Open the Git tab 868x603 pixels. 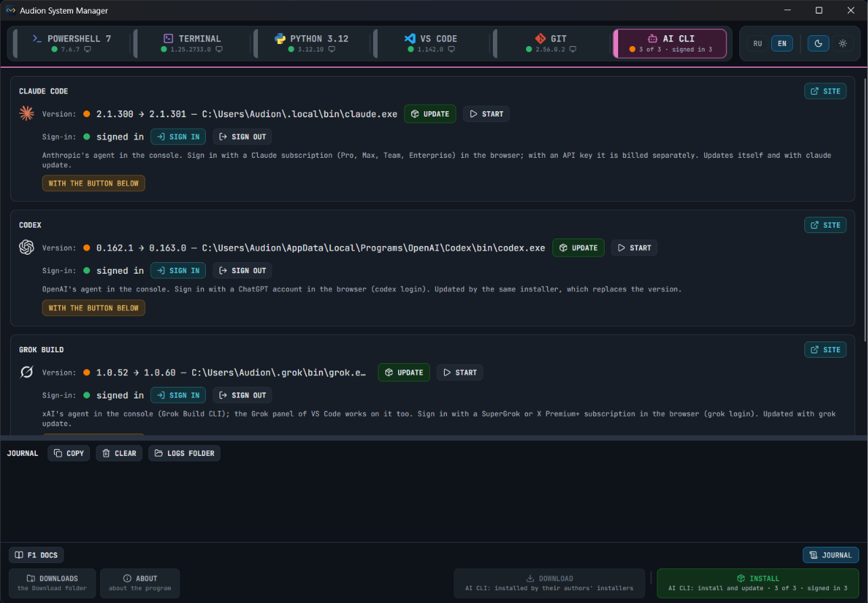tap(550, 43)
